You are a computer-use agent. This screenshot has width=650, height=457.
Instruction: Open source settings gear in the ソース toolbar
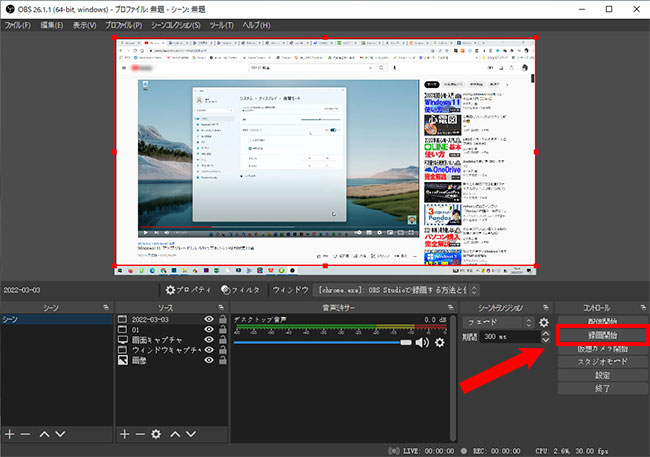click(156, 434)
